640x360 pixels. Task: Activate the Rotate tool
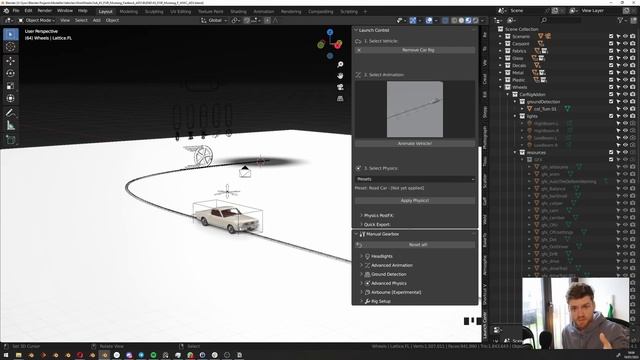11,73
